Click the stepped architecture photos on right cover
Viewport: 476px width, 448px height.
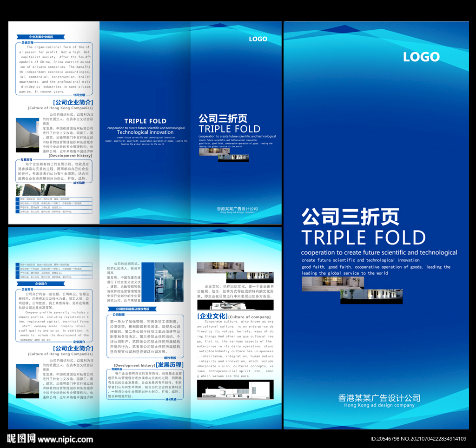352,290
